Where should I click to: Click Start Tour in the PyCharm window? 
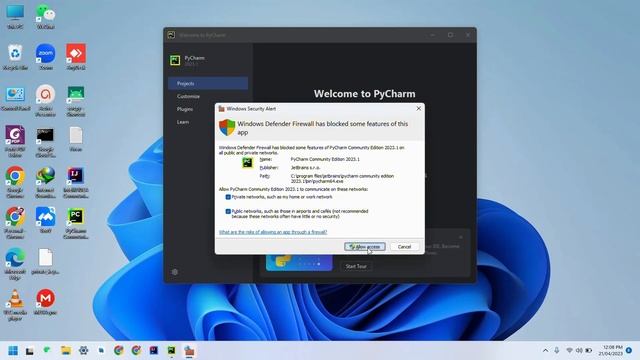point(356,266)
